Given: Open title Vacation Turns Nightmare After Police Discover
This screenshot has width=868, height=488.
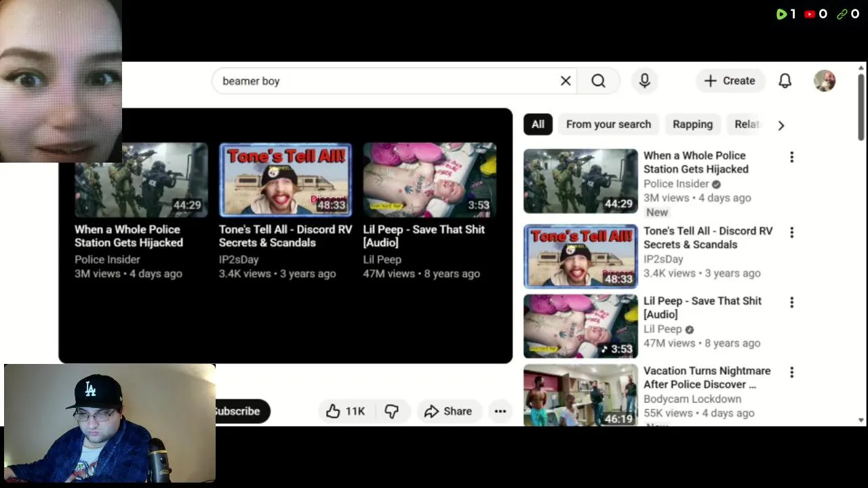Looking at the screenshot, I should coord(707,378).
